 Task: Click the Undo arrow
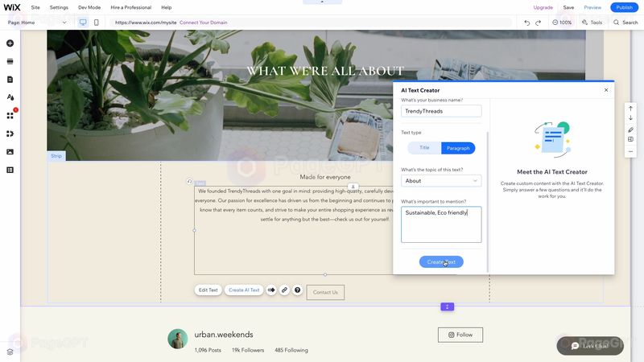pyautogui.click(x=526, y=23)
